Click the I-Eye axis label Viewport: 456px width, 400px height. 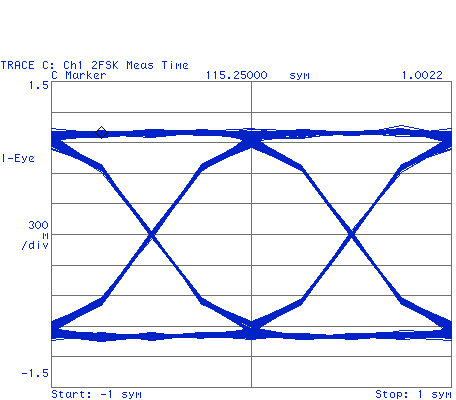[18, 158]
